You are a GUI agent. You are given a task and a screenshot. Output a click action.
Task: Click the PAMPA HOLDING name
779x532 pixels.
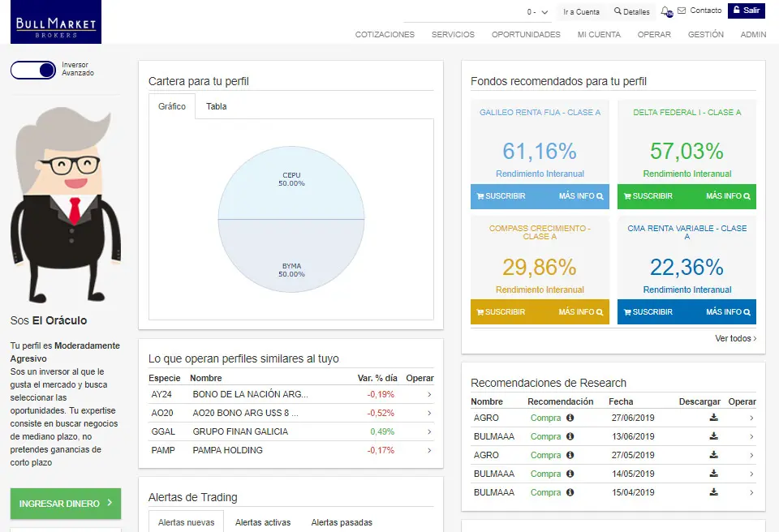tap(227, 451)
